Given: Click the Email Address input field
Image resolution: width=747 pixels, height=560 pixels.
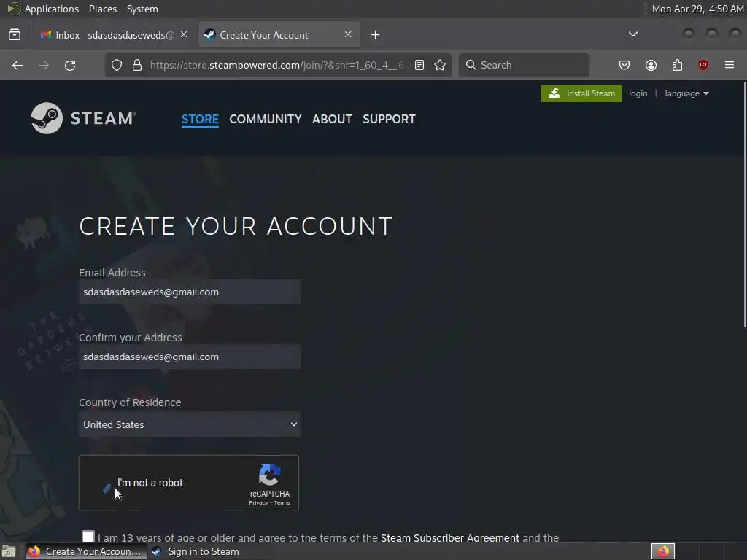Looking at the screenshot, I should [x=190, y=292].
